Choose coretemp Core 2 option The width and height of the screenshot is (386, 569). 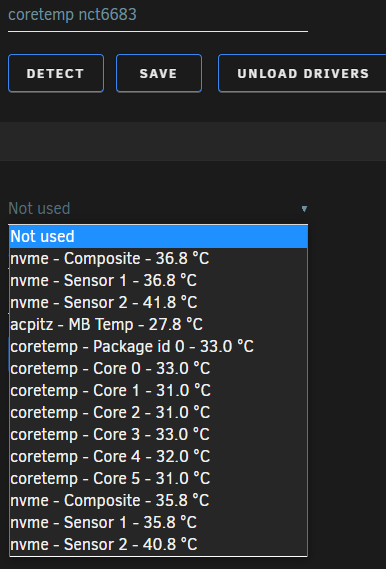coord(159,413)
